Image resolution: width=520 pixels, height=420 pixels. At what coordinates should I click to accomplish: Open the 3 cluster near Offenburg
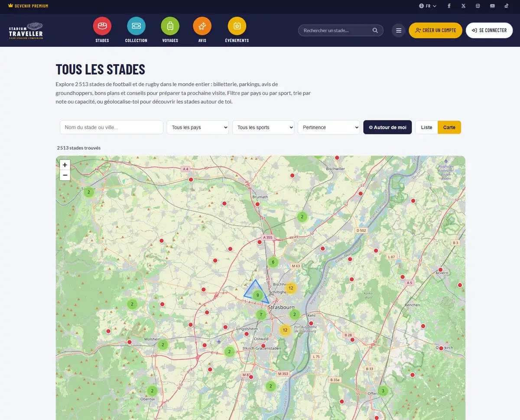pos(383,391)
